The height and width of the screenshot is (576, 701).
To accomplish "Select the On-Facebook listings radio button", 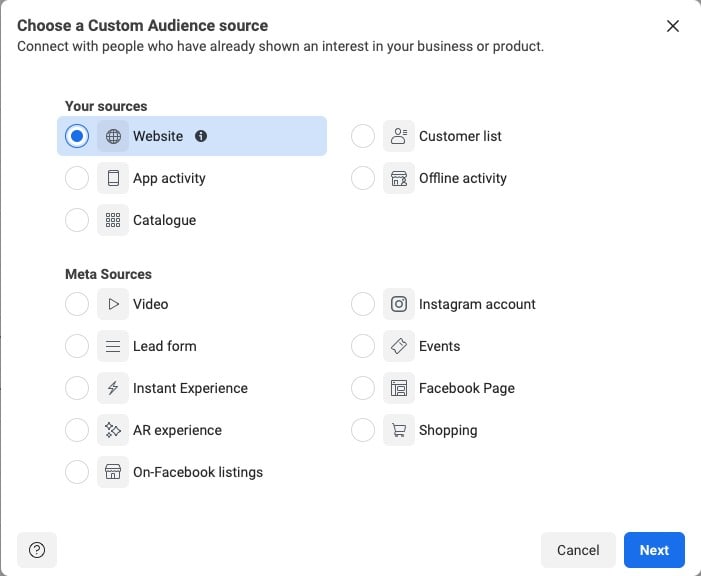I will point(77,472).
